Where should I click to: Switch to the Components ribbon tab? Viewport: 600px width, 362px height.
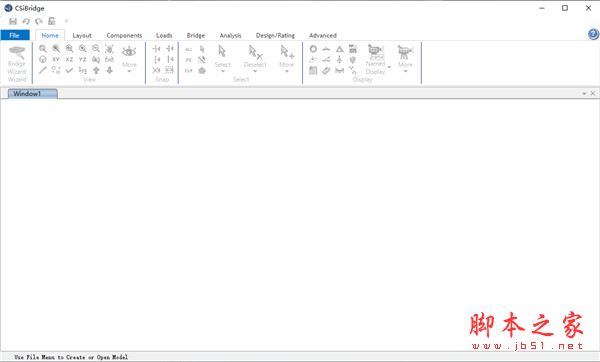124,35
